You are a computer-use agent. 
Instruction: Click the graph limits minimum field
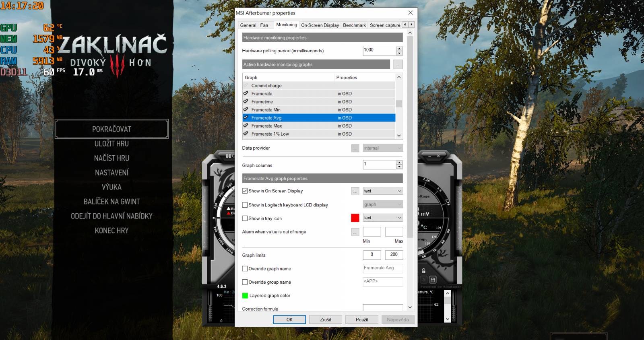pos(372,255)
